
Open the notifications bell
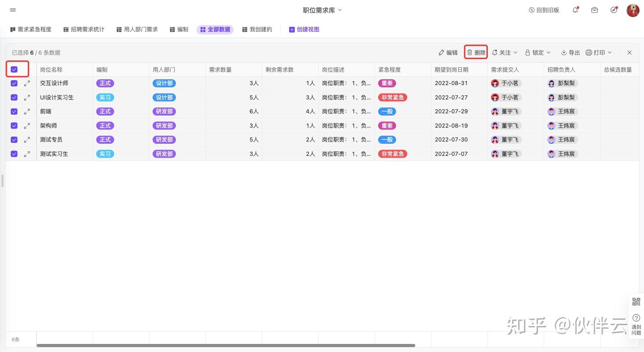coord(576,10)
